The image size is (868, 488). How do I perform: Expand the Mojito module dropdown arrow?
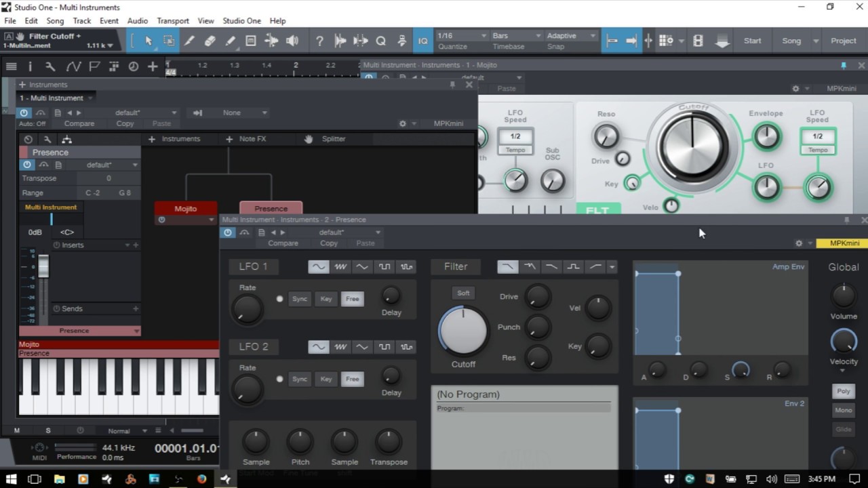point(212,220)
